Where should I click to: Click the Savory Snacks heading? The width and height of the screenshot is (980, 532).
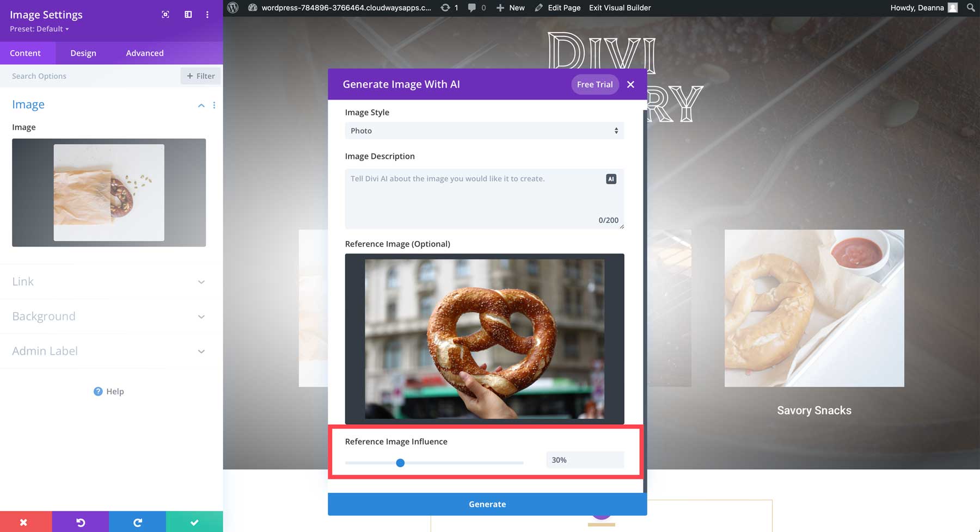point(814,411)
